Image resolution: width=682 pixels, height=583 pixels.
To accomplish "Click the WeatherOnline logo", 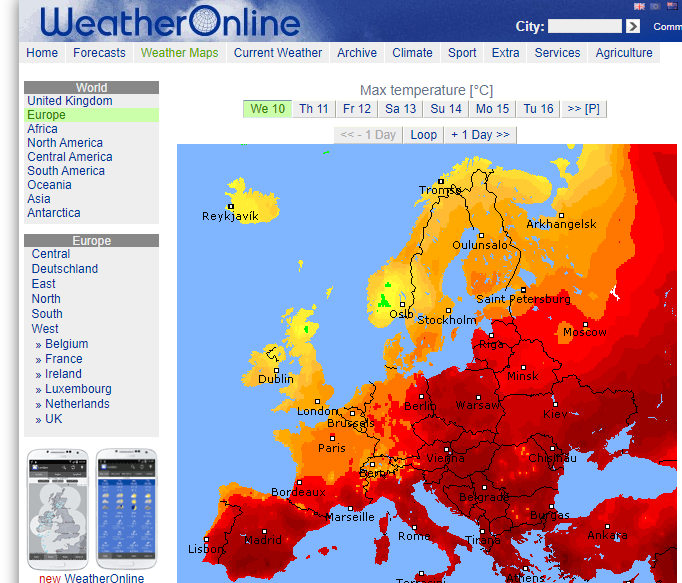I will [170, 21].
